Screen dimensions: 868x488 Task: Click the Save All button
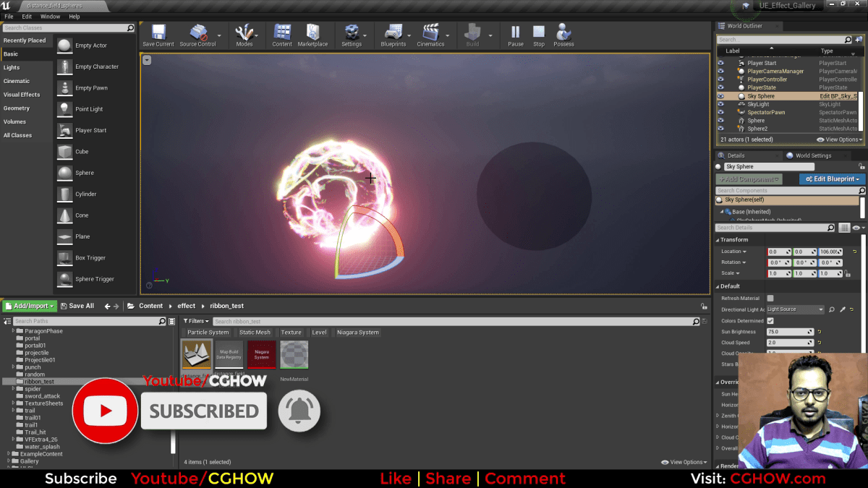[77, 305]
